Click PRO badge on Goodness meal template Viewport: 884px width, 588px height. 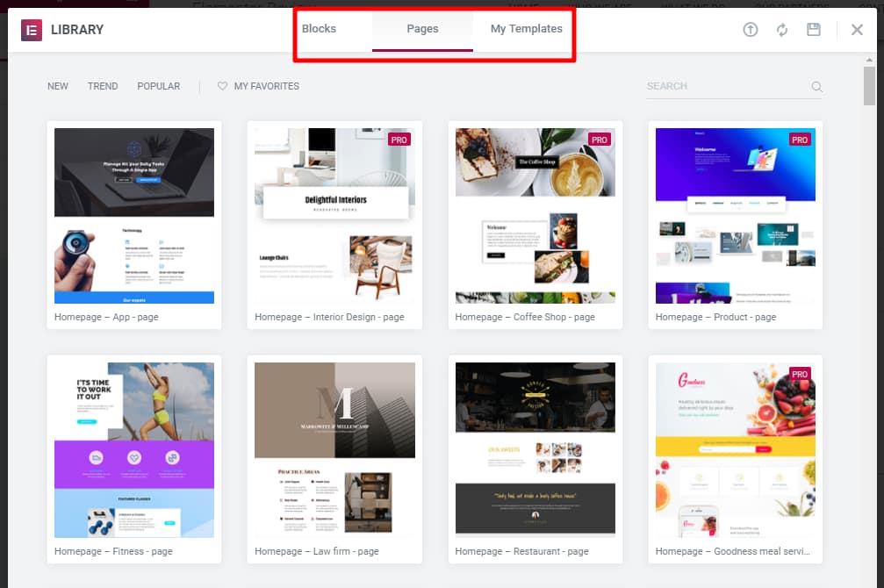799,374
